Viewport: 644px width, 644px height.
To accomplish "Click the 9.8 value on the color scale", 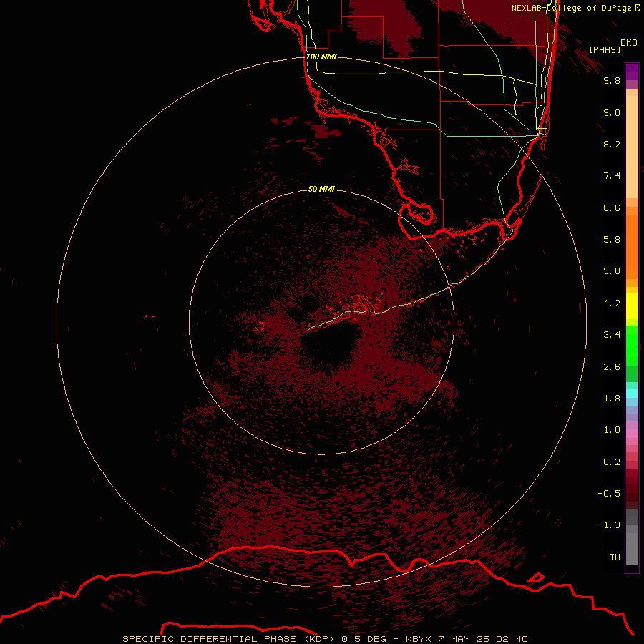I will click(x=612, y=81).
